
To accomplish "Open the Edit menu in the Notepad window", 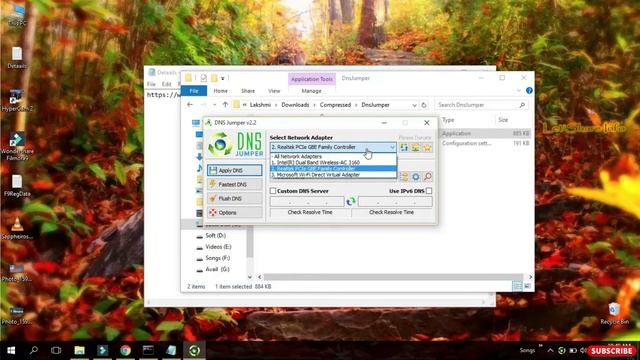I will coord(167,84).
